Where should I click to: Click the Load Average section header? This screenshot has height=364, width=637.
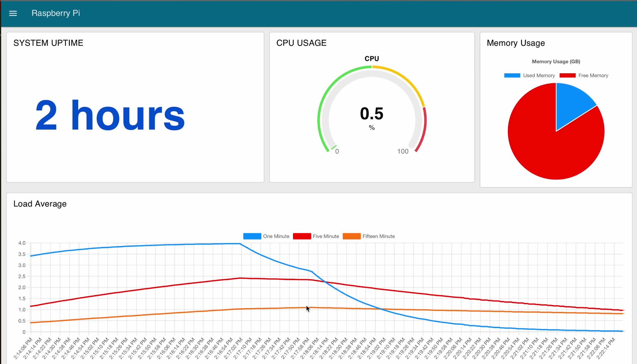(x=40, y=204)
